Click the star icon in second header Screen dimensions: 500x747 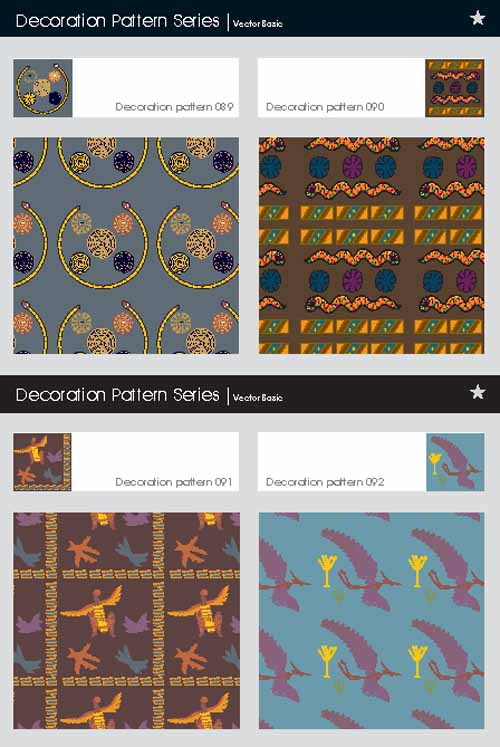(x=478, y=392)
